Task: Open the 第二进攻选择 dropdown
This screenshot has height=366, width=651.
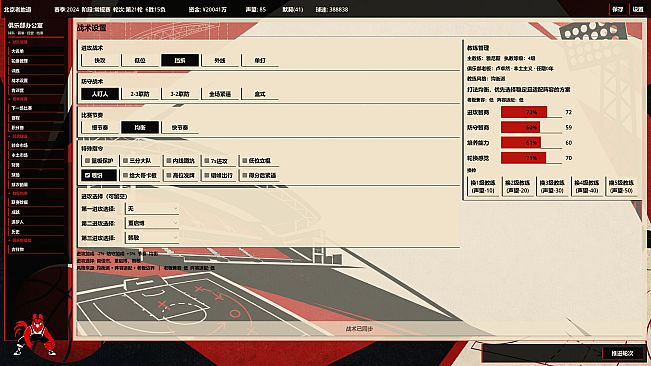Action: (152, 223)
